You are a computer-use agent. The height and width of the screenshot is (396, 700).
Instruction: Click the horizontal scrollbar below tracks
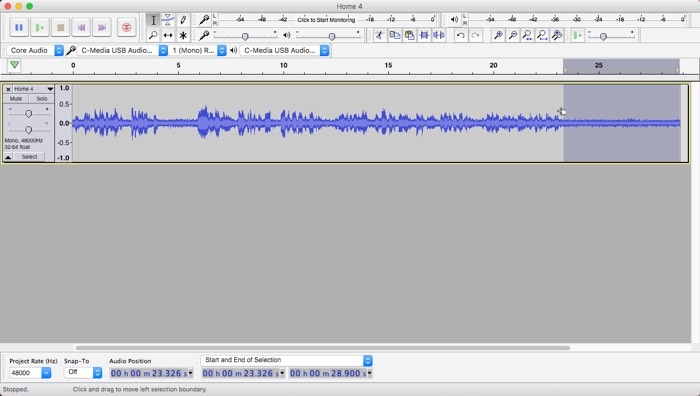322,348
